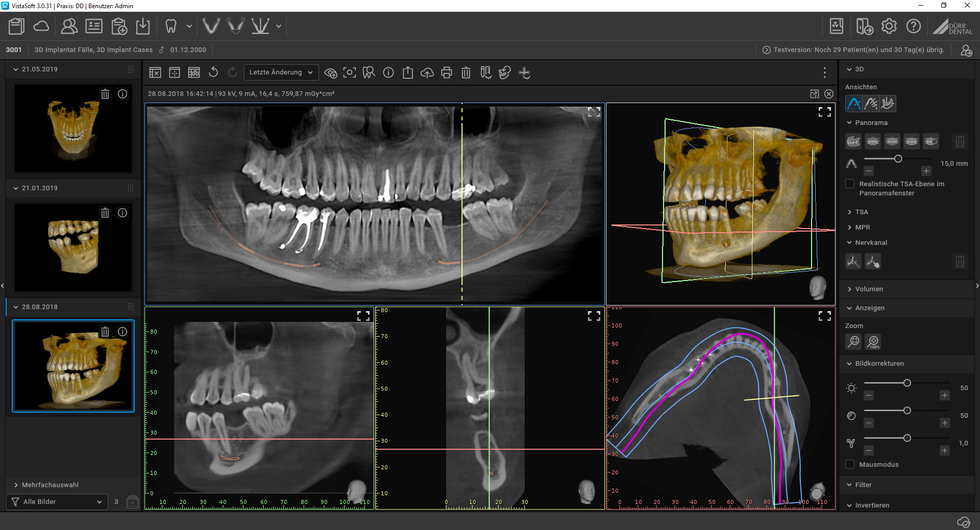
Task: Click the zoom 100% magnifier icon
Action: point(873,341)
